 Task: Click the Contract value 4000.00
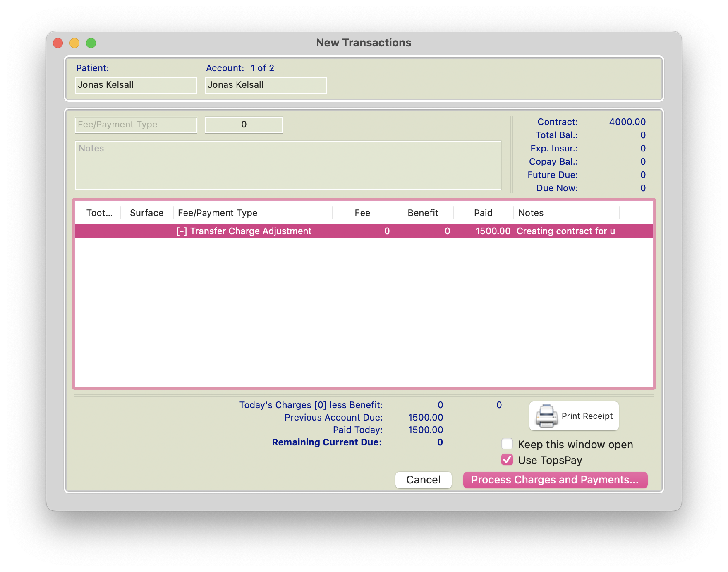coord(627,122)
